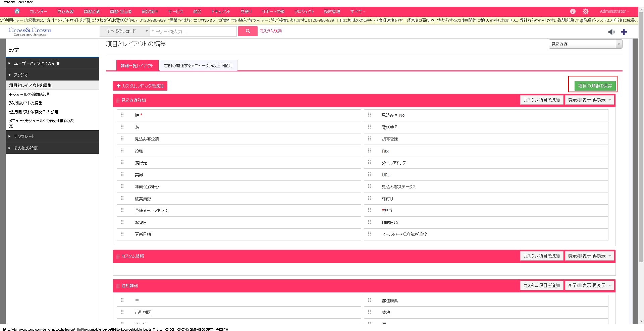This screenshot has width=644, height=331.
Task: Click カスタムブロックを追加 button
Action: [x=140, y=86]
